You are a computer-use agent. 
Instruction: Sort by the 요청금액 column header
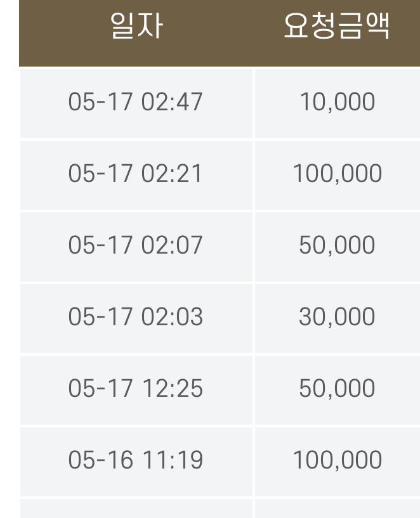(336, 30)
